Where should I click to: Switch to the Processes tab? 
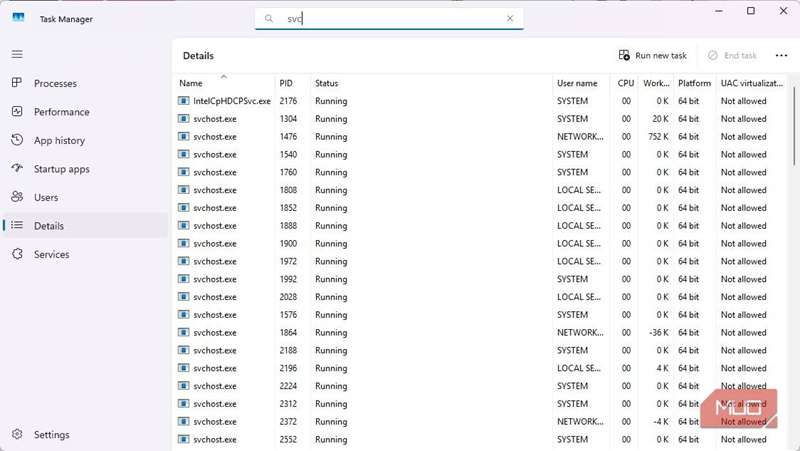(x=55, y=83)
